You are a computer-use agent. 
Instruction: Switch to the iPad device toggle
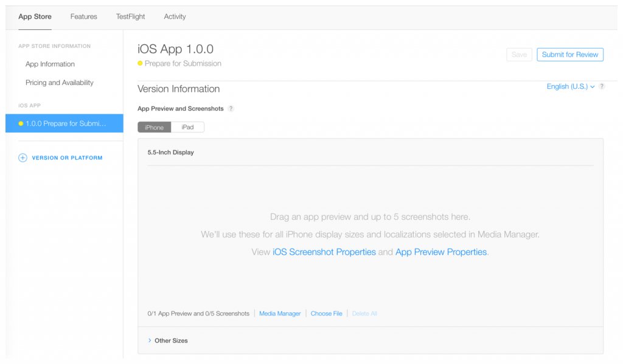point(187,128)
